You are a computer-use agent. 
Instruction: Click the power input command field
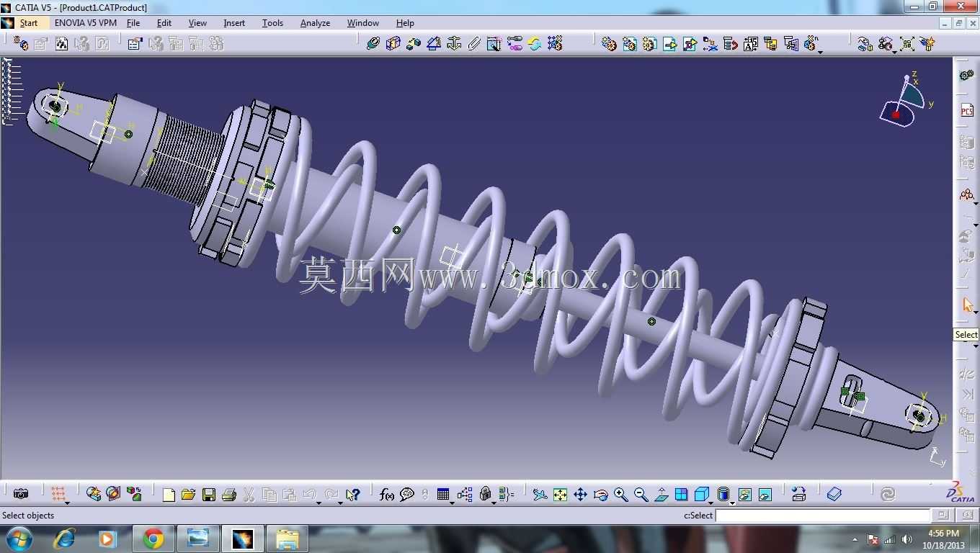pyautogui.click(x=823, y=516)
